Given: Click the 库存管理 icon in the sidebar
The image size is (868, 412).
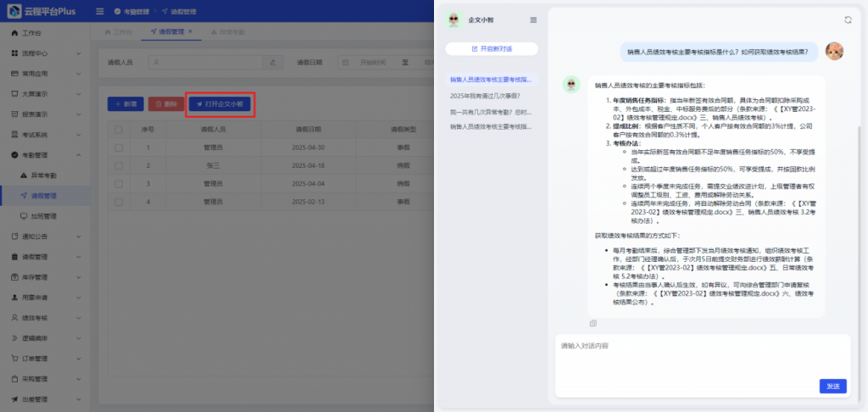Looking at the screenshot, I should tap(14, 277).
